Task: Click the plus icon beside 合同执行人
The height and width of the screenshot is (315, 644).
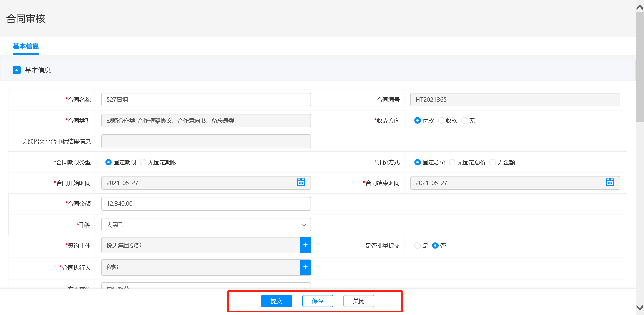Action: click(305, 267)
